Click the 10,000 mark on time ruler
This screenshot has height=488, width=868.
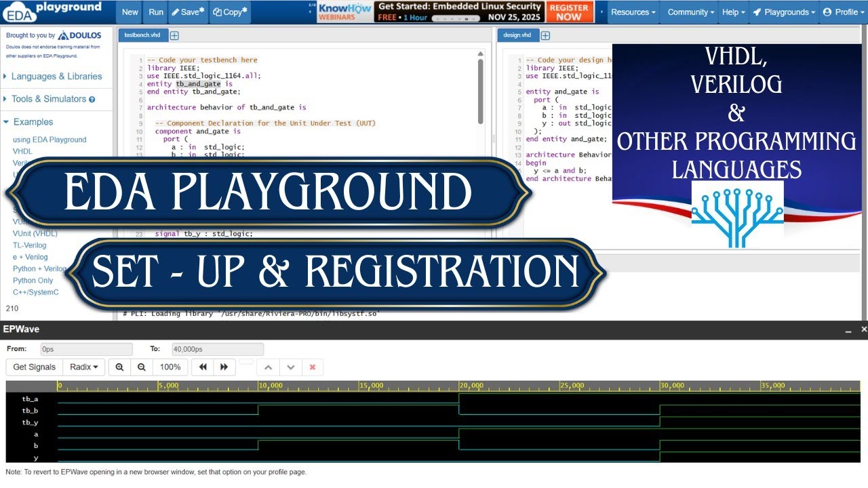point(271,386)
